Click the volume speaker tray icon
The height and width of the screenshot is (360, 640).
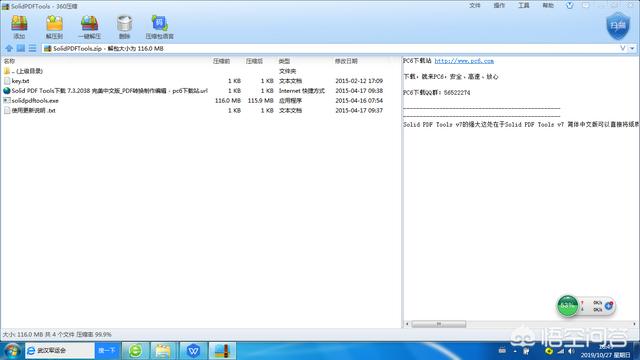coord(571,351)
